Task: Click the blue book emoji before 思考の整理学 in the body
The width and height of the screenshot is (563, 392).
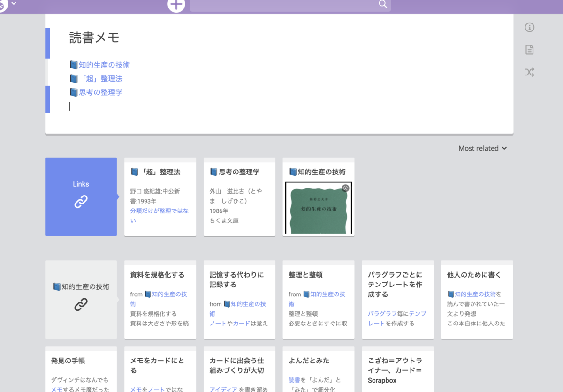Action: [74, 92]
